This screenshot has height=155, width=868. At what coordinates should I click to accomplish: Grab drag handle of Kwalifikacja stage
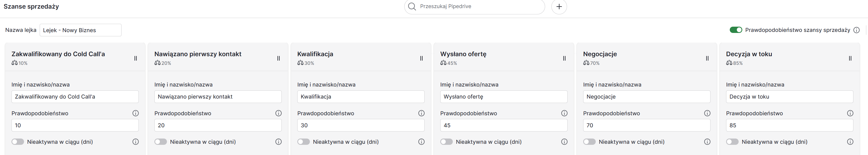tap(421, 59)
